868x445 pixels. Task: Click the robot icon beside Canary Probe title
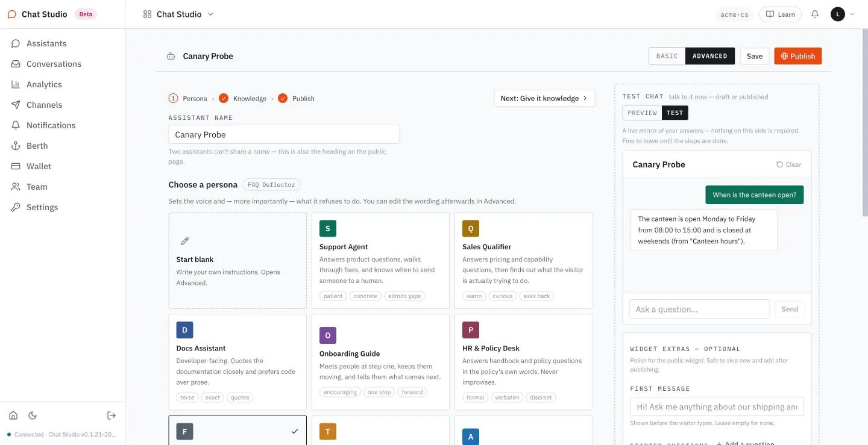[171, 56]
